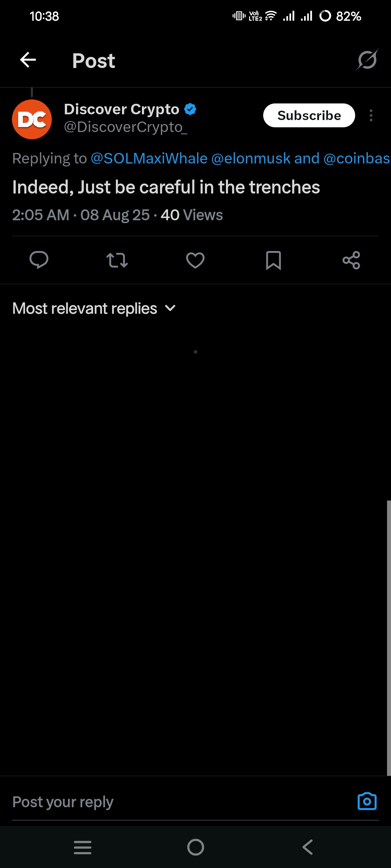The width and height of the screenshot is (391, 868).
Task: Tap the Post your reply field
Action: click(x=174, y=802)
